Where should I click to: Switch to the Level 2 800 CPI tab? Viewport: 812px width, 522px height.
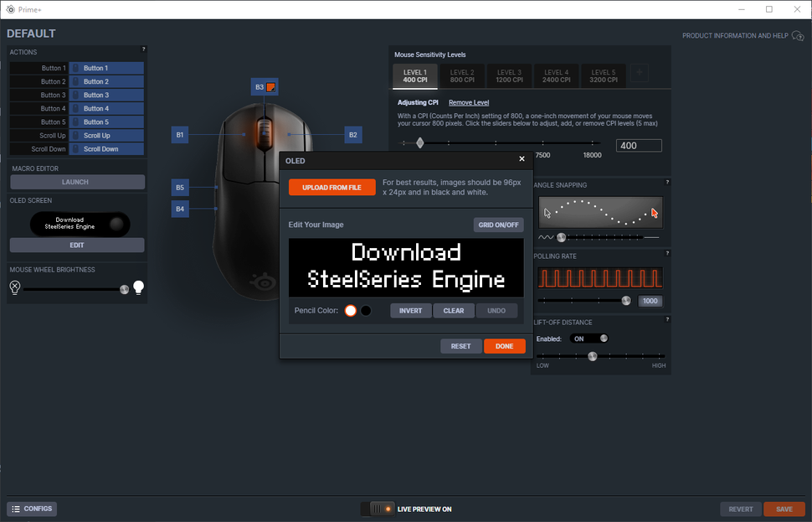point(462,75)
